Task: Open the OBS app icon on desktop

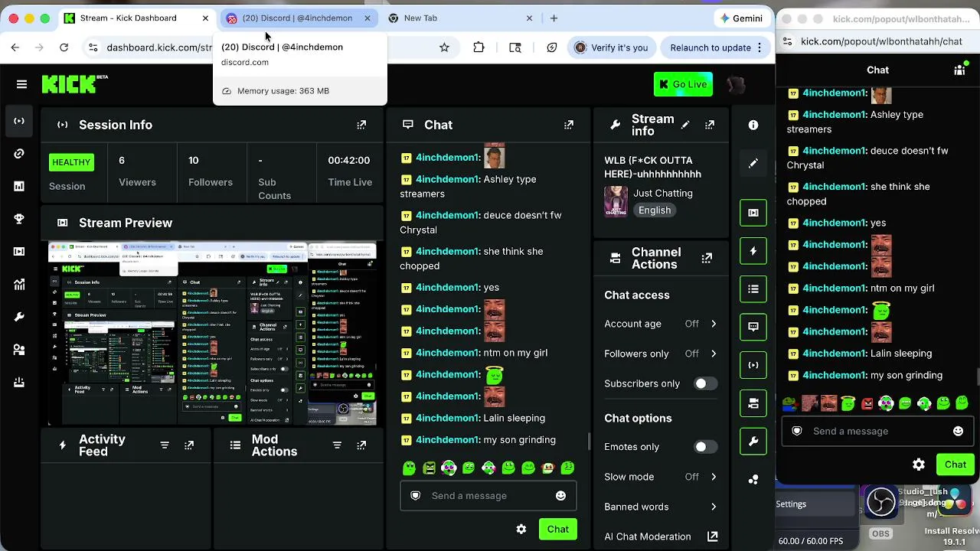Action: click(880, 503)
